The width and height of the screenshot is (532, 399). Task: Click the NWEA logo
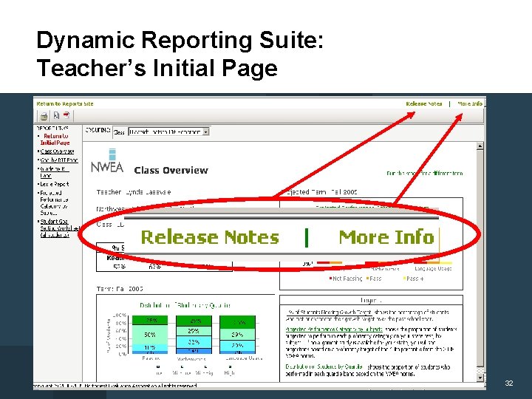[x=107, y=160]
